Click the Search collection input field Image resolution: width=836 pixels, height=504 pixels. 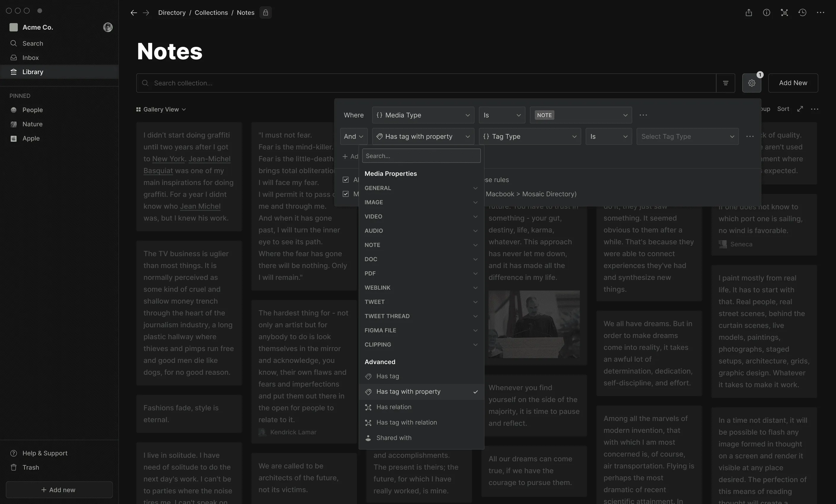pos(426,83)
